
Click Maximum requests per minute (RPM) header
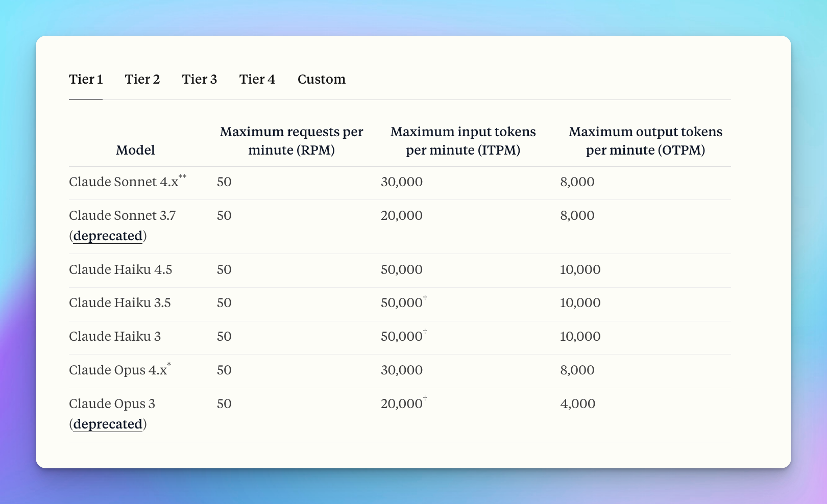(291, 141)
